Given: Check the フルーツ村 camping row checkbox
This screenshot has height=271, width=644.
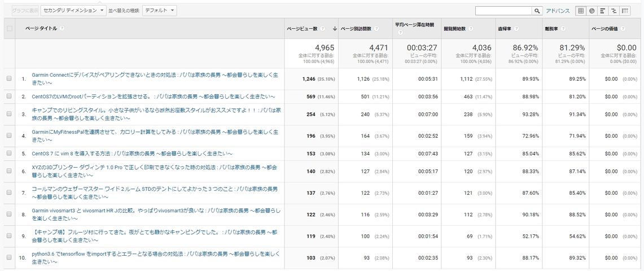Looking at the screenshot, I should coord(9,236).
